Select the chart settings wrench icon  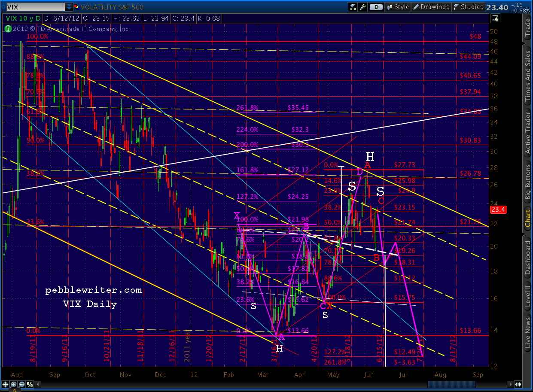362,6
